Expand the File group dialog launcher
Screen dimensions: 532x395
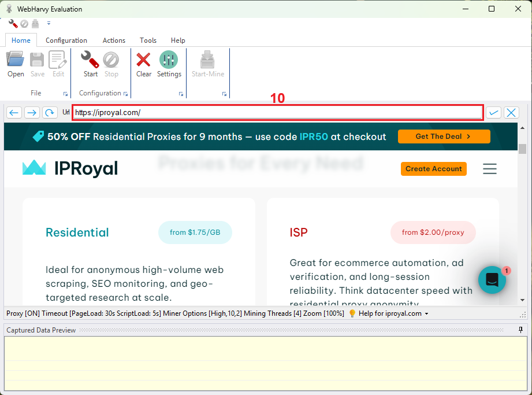coord(65,94)
